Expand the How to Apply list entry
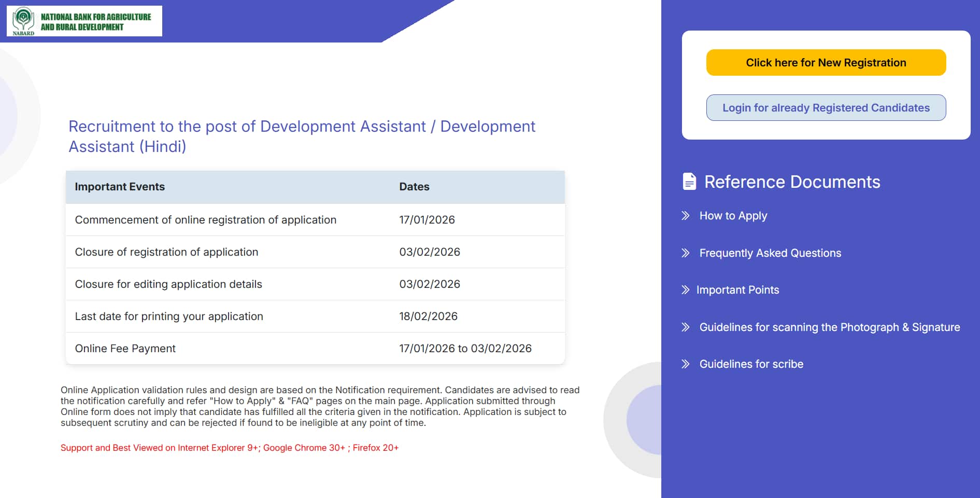The width and height of the screenshot is (980, 498). [733, 215]
